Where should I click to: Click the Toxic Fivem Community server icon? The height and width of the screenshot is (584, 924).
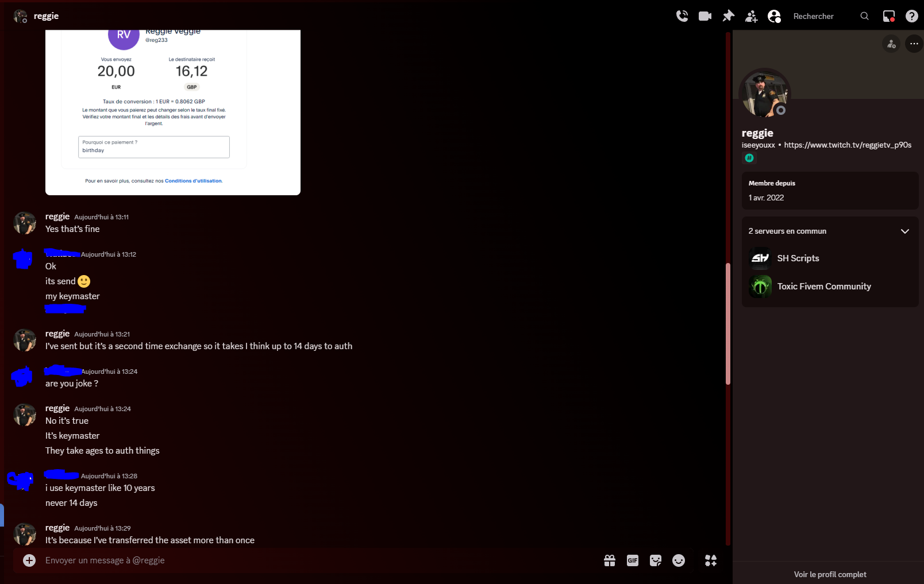point(760,287)
